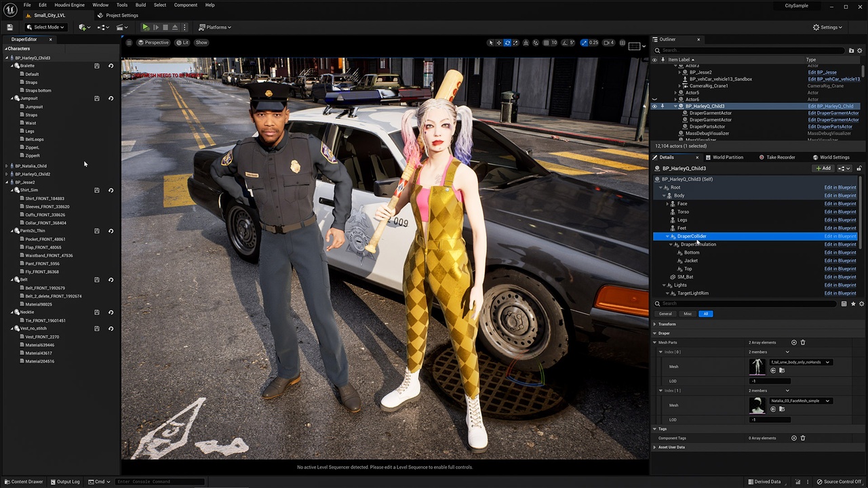
Task: Open the Platforms dropdown
Action: [x=215, y=27]
